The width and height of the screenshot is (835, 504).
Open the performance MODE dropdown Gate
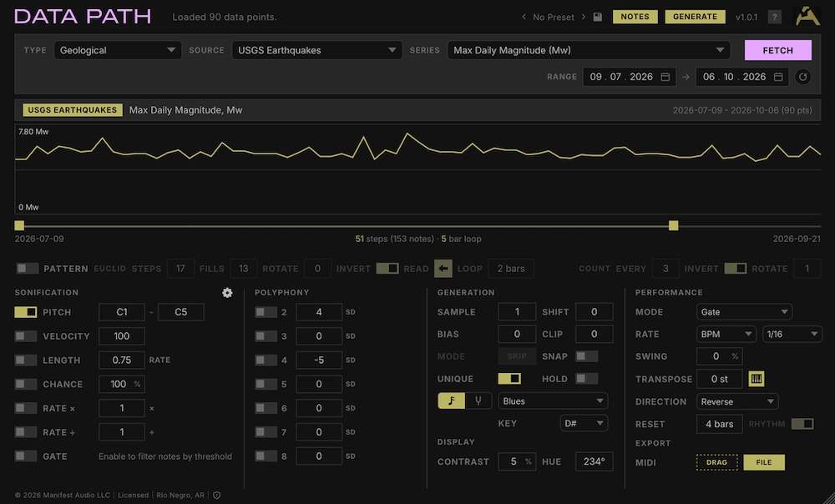click(x=744, y=312)
